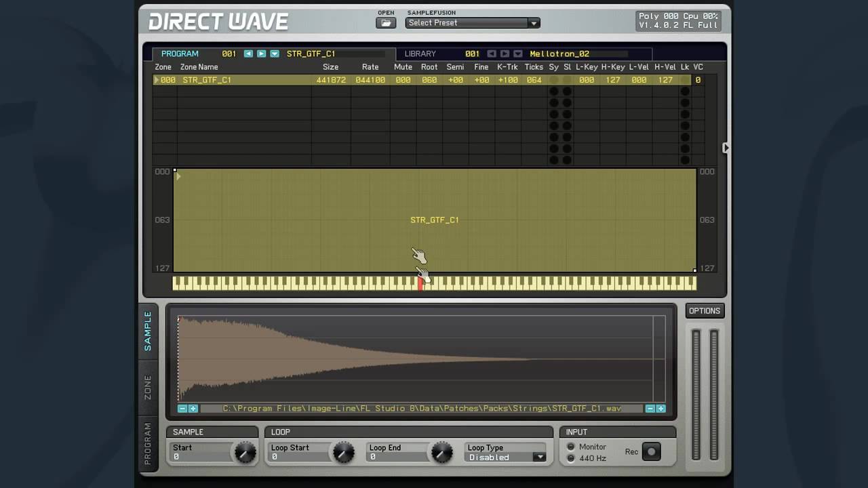Expand the side panel with the right-edge arrow
868x488 pixels.
click(x=726, y=147)
